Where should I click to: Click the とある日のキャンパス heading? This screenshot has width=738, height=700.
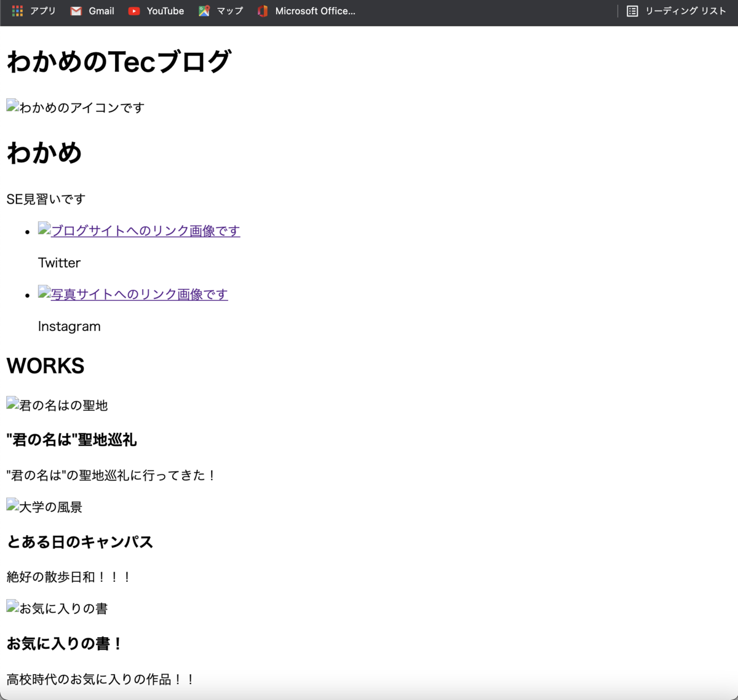80,542
